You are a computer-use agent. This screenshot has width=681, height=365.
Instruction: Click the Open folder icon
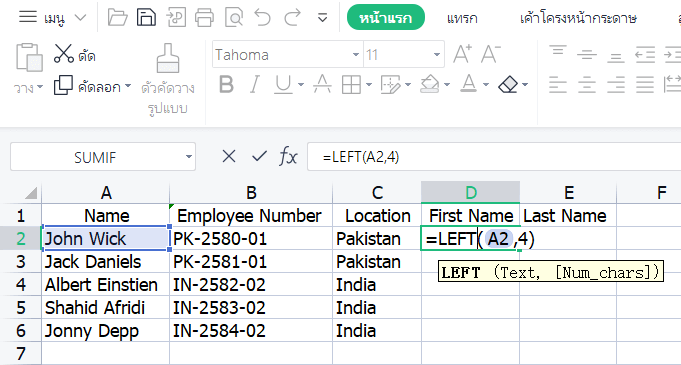tap(117, 18)
